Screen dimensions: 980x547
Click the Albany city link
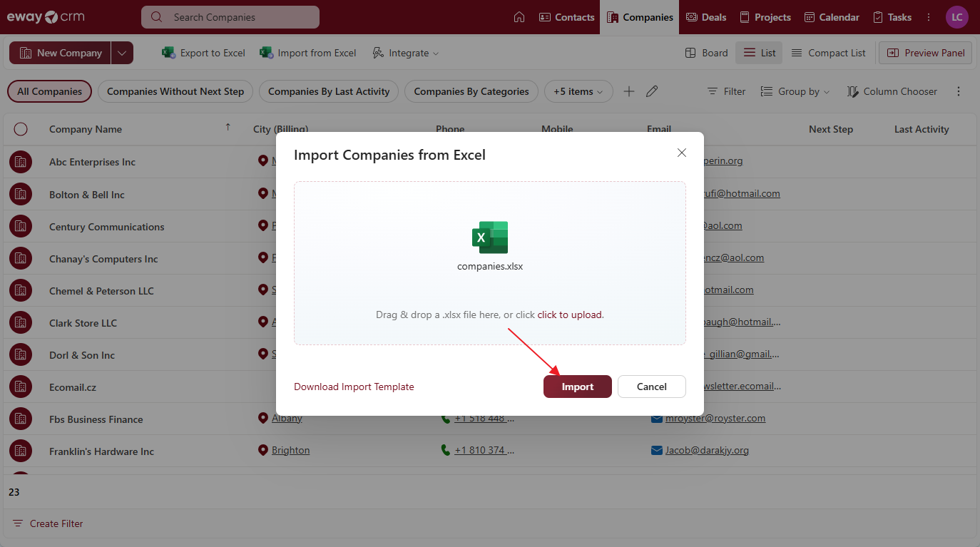click(287, 419)
